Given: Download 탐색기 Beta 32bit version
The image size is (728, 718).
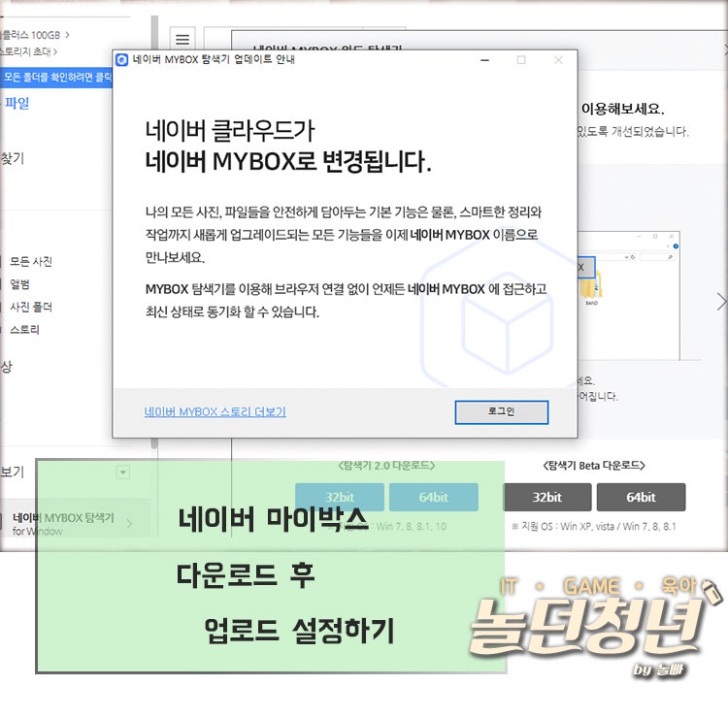Looking at the screenshot, I should (546, 497).
